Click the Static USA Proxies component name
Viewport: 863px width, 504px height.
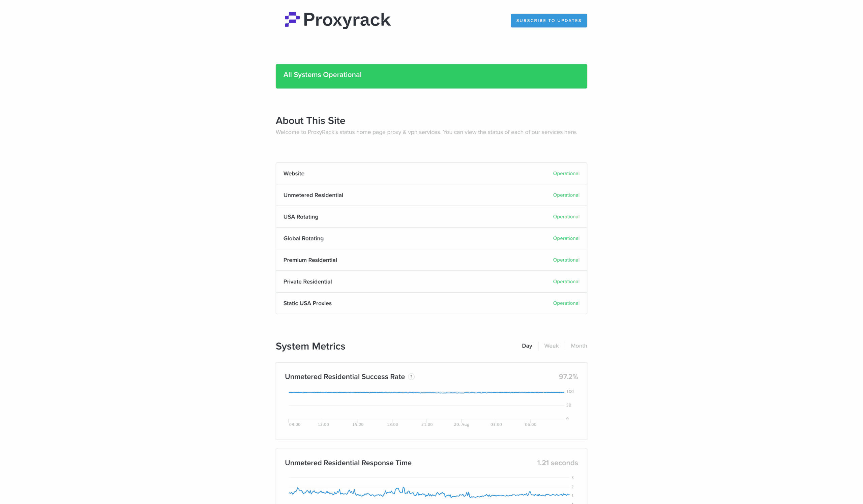pos(307,303)
